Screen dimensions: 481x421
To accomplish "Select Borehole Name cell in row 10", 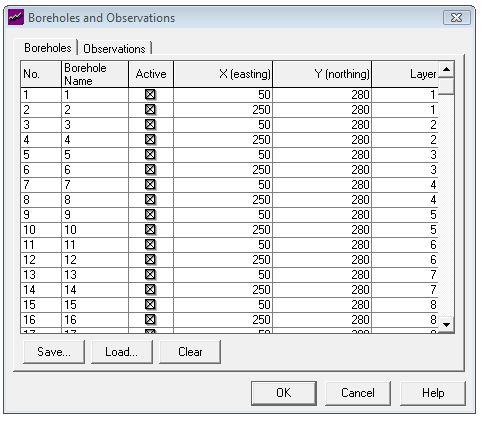I will (95, 230).
